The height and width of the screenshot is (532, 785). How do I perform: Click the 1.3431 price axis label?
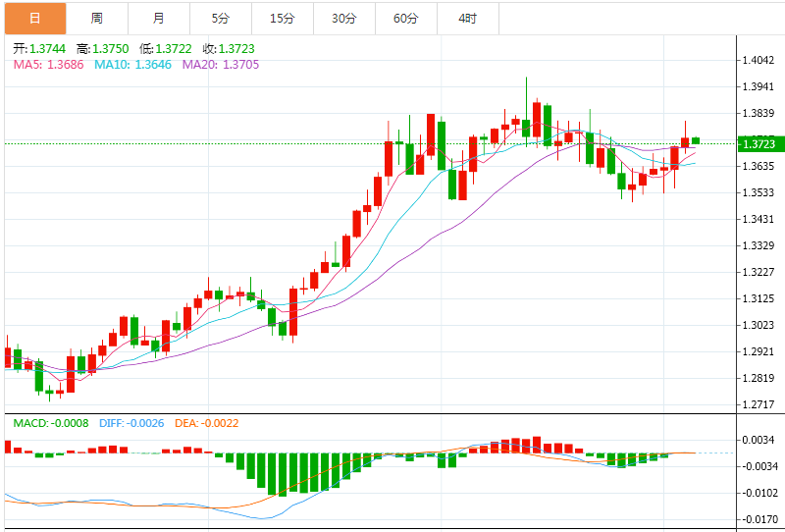click(x=759, y=220)
